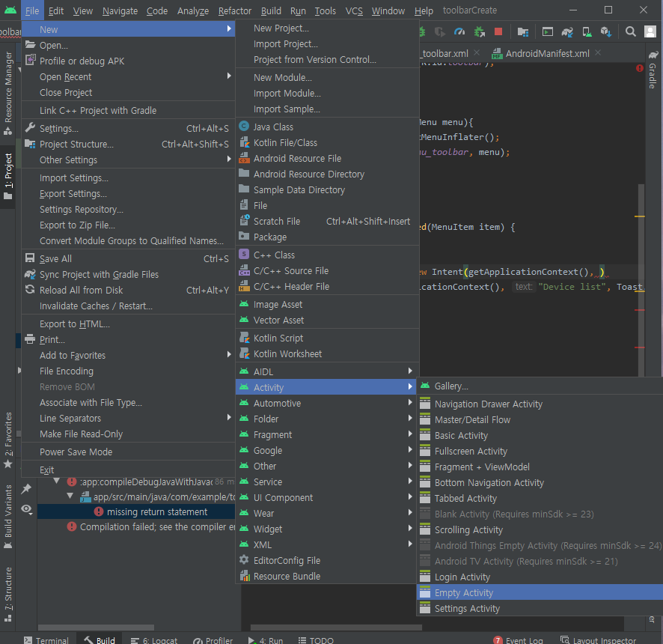The image size is (663, 644).
Task: Click the Sync Project elephant toolbar icon
Action: click(x=567, y=31)
